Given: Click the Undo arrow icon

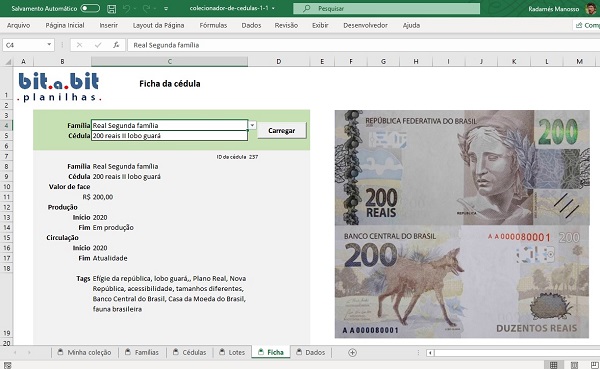Looking at the screenshot, I should 127,8.
